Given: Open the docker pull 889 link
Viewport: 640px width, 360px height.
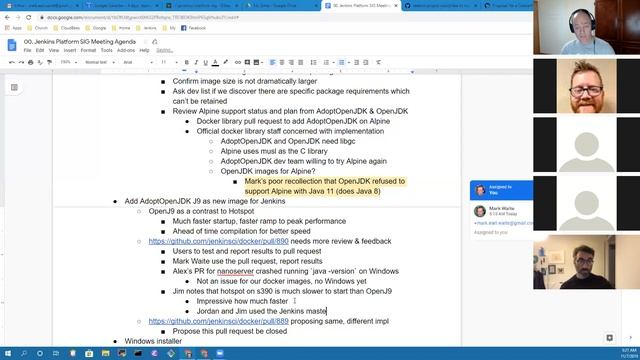Looking at the screenshot, I should point(218,321).
